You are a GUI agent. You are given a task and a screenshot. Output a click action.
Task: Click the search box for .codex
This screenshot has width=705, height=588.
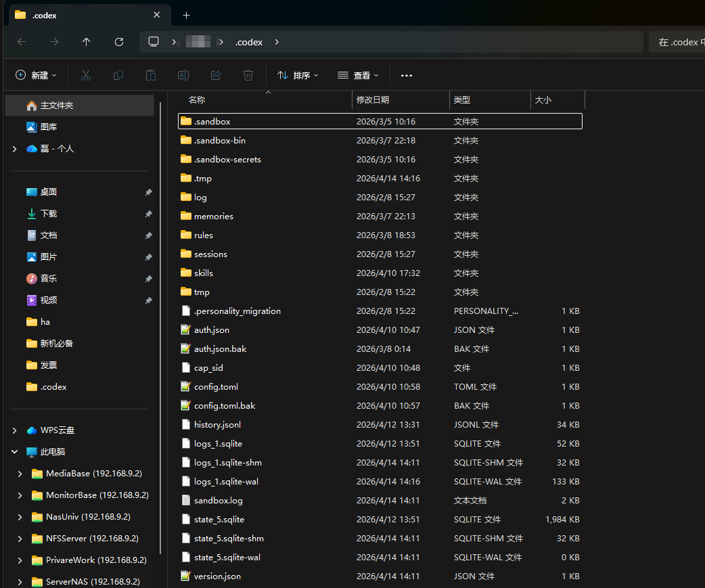(677, 42)
